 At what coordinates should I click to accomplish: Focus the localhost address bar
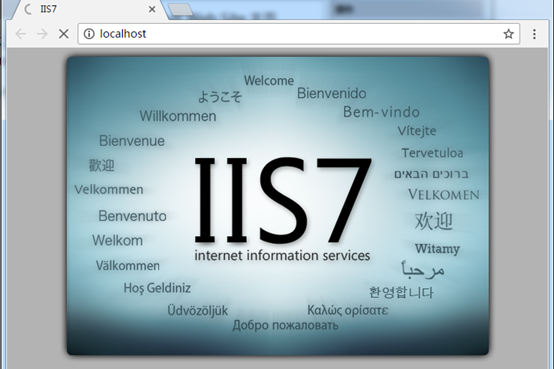tap(299, 34)
